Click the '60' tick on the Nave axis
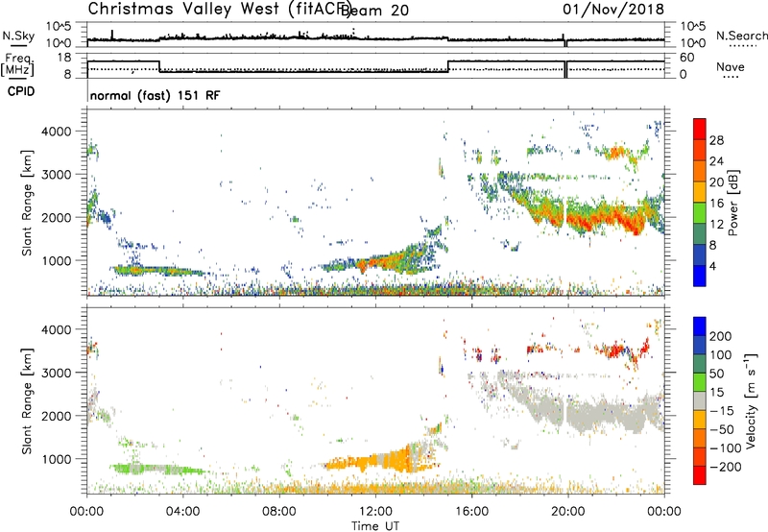The height and width of the screenshot is (532, 768). click(x=687, y=58)
